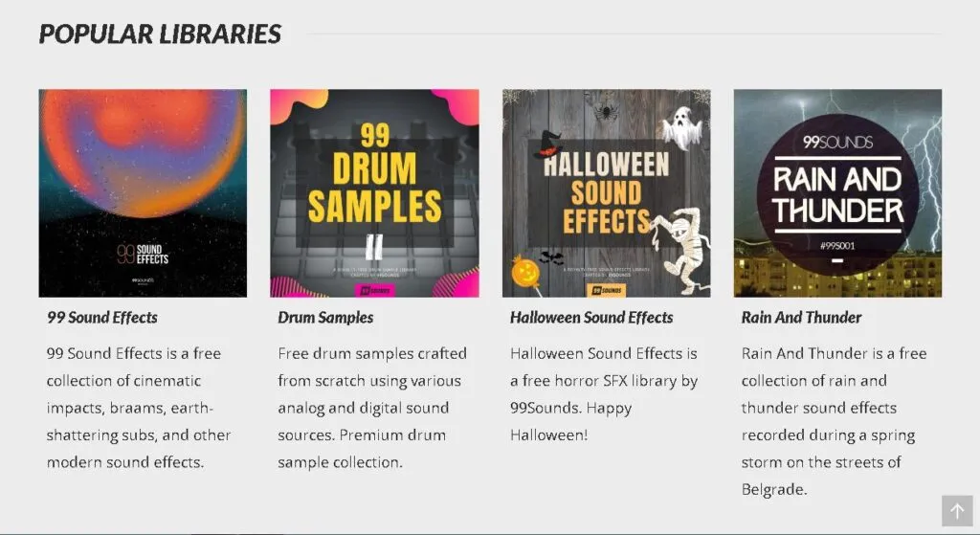This screenshot has width=980, height=535.
Task: Open the 99 Drum Samples cover image
Action: coord(374,192)
